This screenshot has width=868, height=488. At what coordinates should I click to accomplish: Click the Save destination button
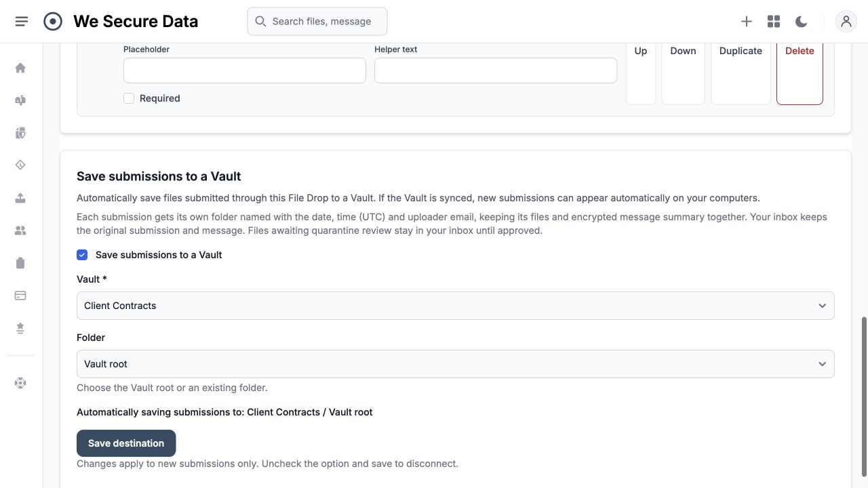coord(126,443)
